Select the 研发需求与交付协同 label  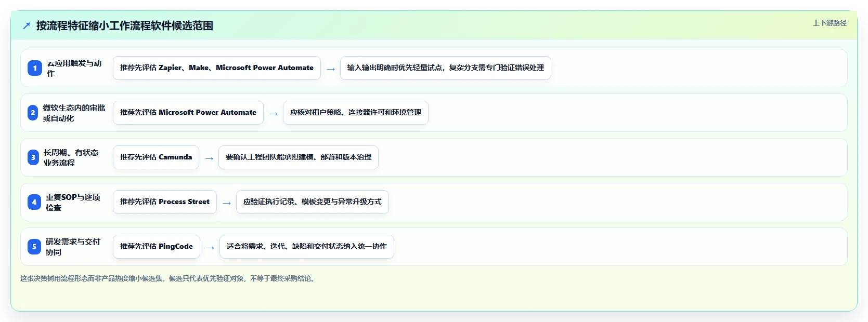coord(73,247)
